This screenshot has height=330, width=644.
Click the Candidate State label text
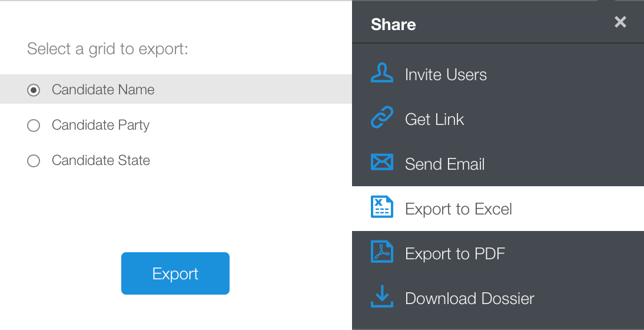pos(101,160)
